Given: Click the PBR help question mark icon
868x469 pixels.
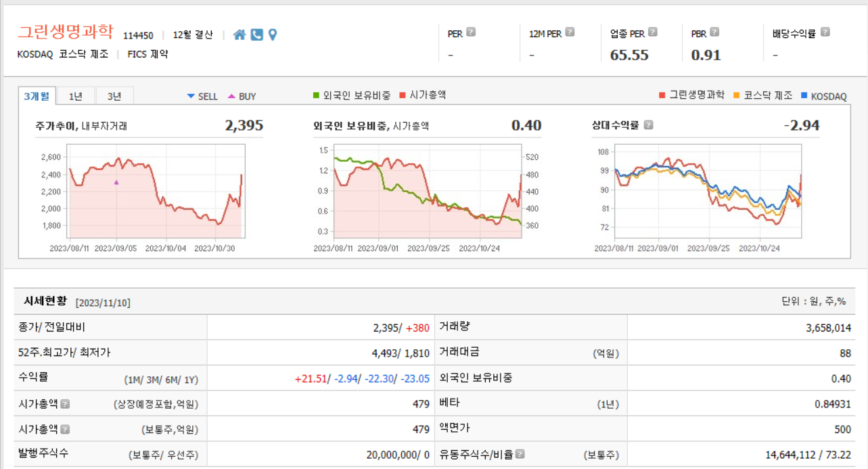Looking at the screenshot, I should click(x=715, y=32).
